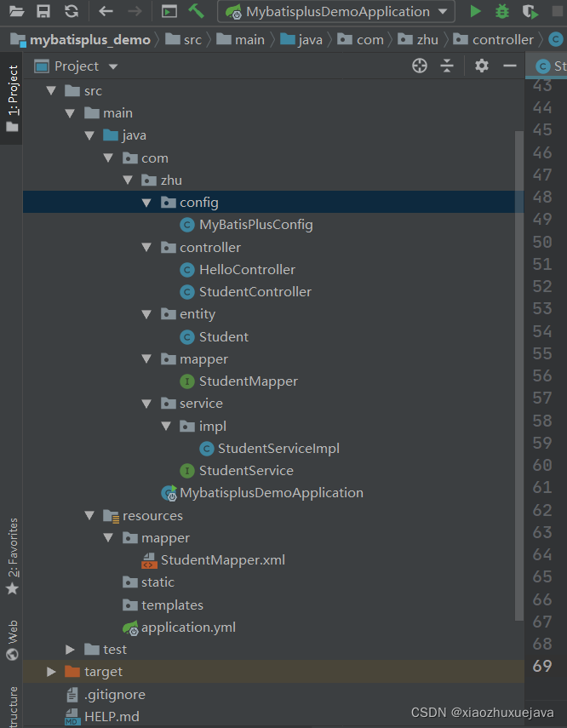Click the Collapse All icon in Project panel

pos(447,66)
